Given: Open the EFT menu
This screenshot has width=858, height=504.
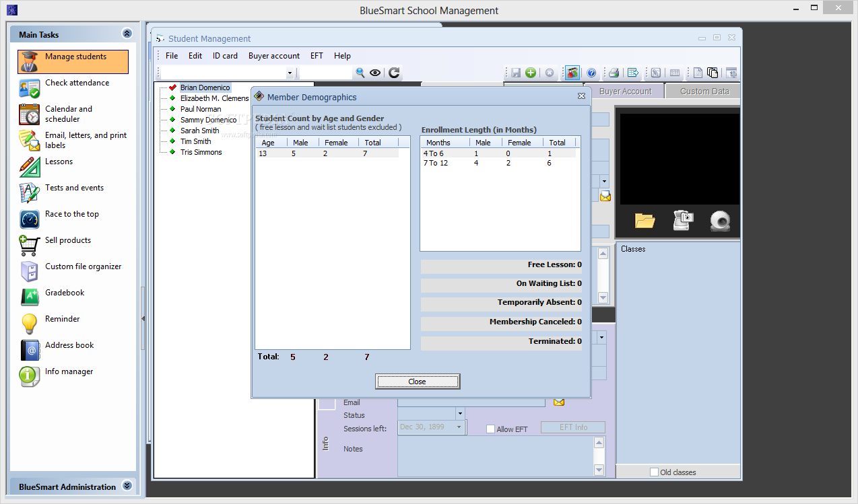Looking at the screenshot, I should tap(317, 56).
